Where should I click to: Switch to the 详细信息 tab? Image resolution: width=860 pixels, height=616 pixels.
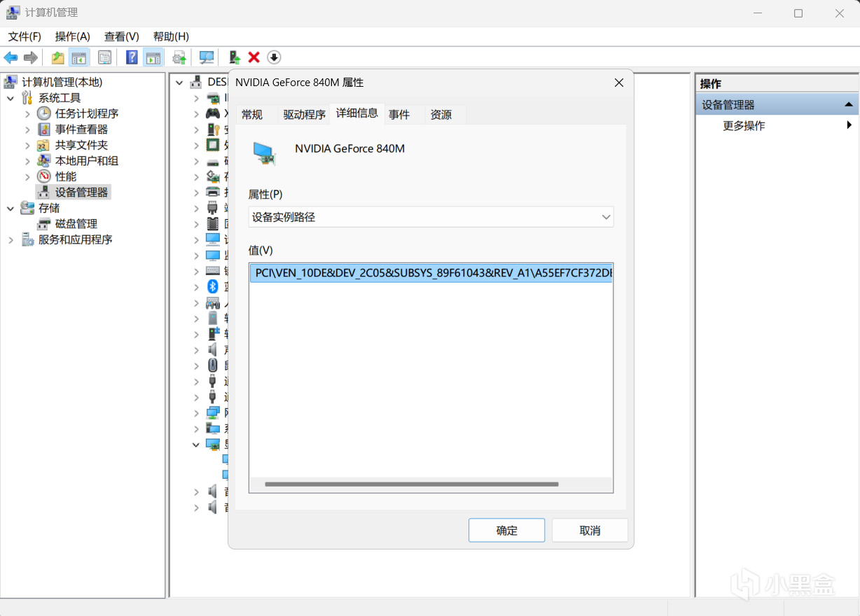357,113
